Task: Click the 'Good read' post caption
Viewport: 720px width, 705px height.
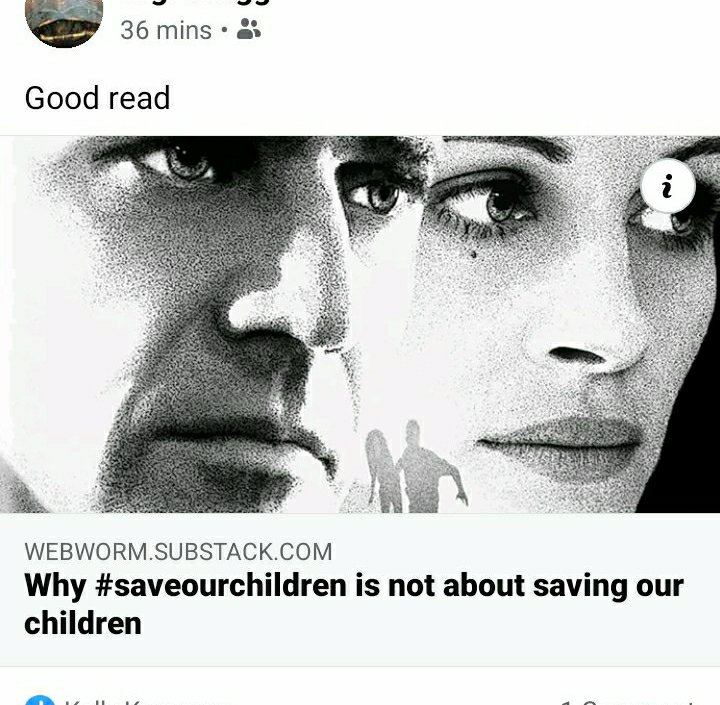Action: click(x=97, y=97)
